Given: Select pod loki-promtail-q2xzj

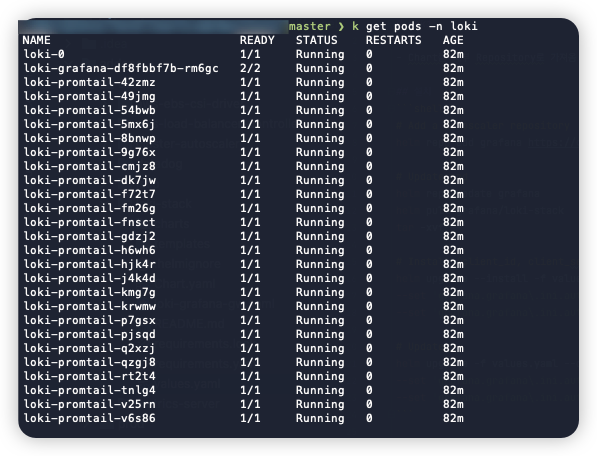Looking at the screenshot, I should click(x=89, y=348).
